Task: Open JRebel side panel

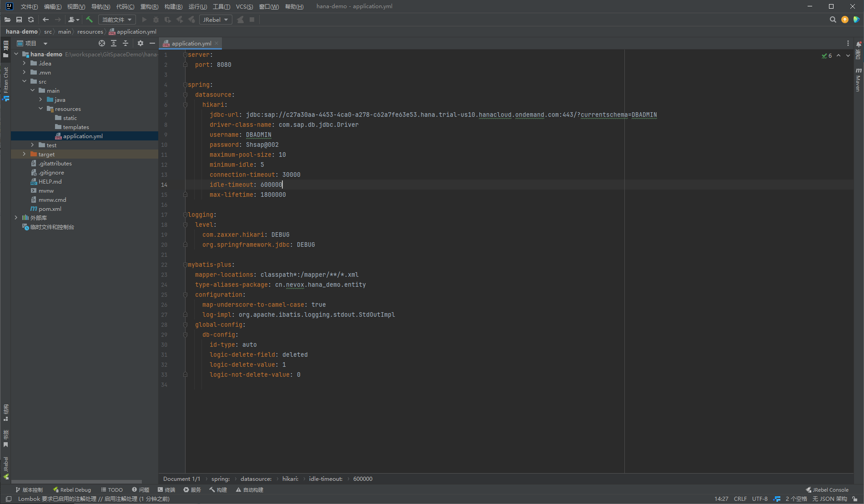Action: (5, 468)
